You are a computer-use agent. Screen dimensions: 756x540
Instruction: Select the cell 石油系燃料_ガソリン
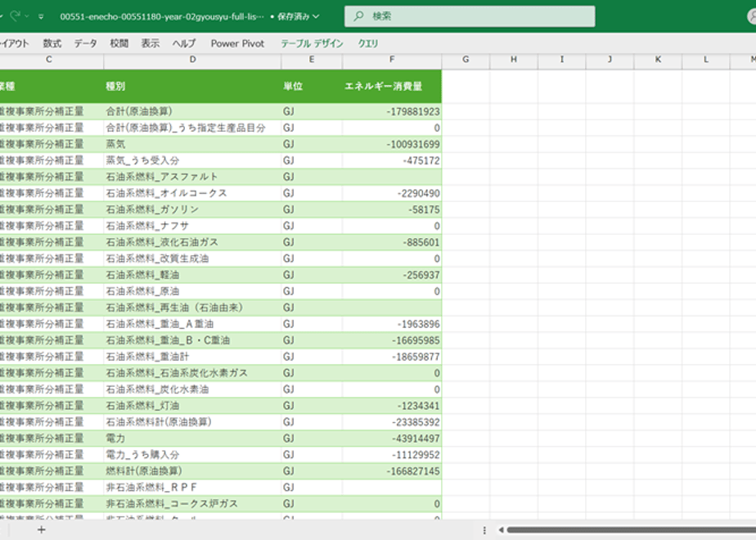(192, 209)
